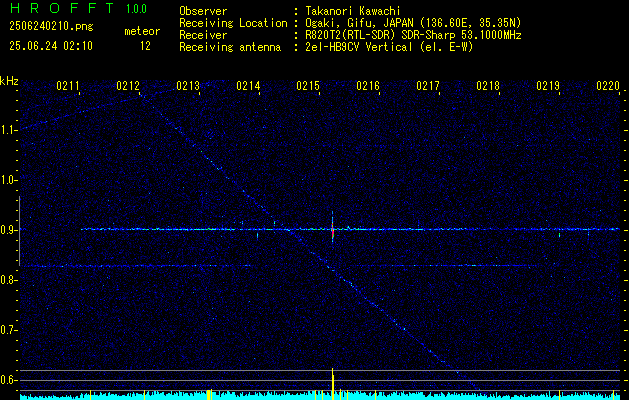Click the HROFFT program title
The height and width of the screenshot is (400, 629).
pos(62,8)
